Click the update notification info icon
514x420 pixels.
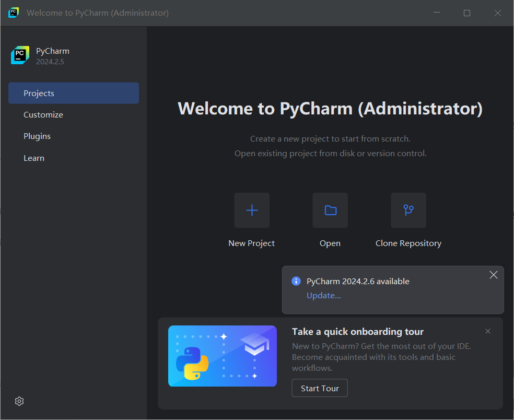[x=296, y=281]
